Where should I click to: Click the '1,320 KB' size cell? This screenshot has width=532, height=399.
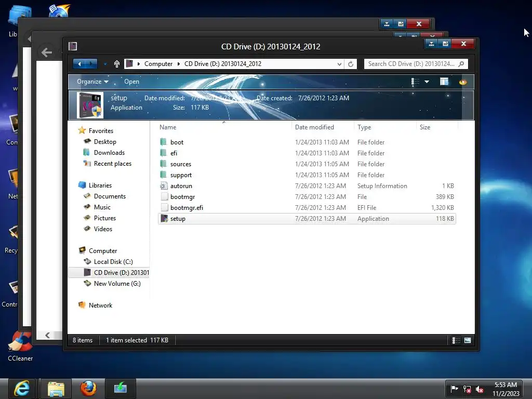coord(443,208)
